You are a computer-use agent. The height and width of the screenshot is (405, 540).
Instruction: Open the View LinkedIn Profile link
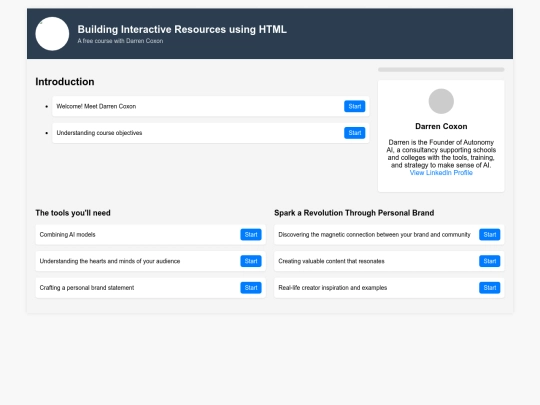[441, 173]
